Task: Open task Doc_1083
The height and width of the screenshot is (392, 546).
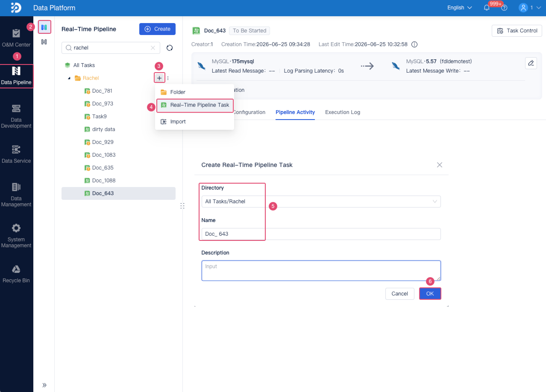Action: pyautogui.click(x=104, y=155)
